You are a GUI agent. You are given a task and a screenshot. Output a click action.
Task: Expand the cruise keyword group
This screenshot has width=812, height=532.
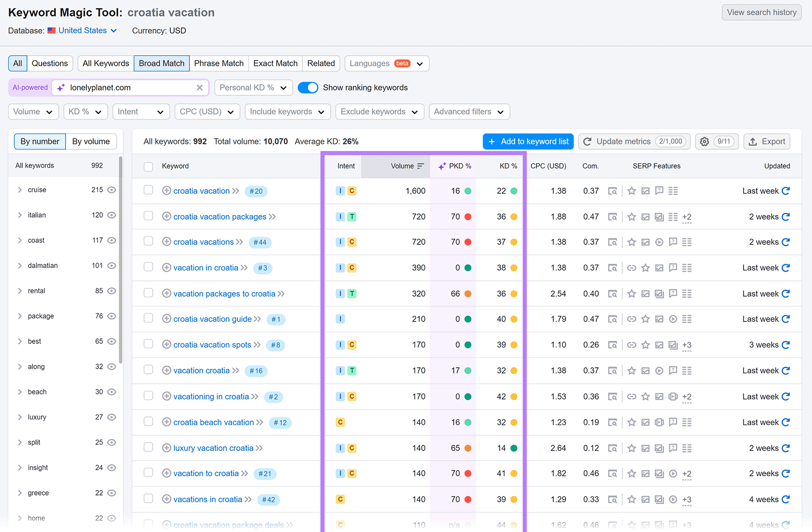(20, 190)
